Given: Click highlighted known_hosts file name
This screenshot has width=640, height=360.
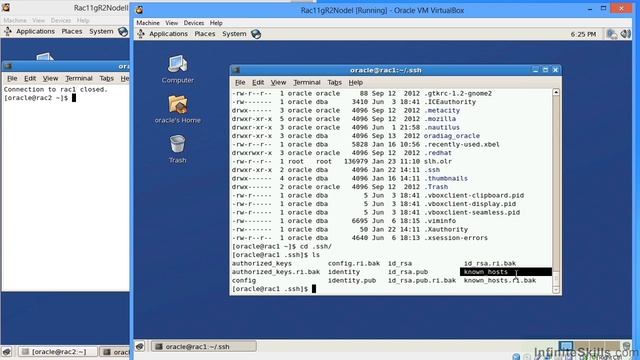Looking at the screenshot, I should tap(486, 272).
